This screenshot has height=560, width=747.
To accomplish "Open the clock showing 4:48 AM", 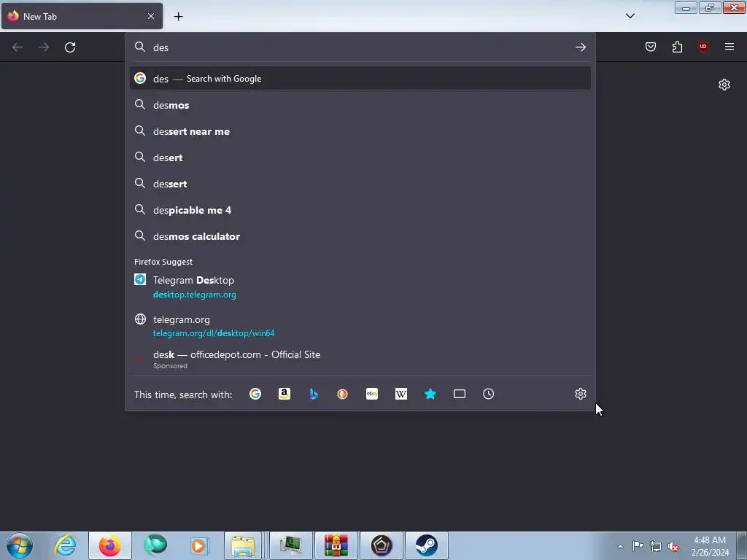I will pos(710,546).
